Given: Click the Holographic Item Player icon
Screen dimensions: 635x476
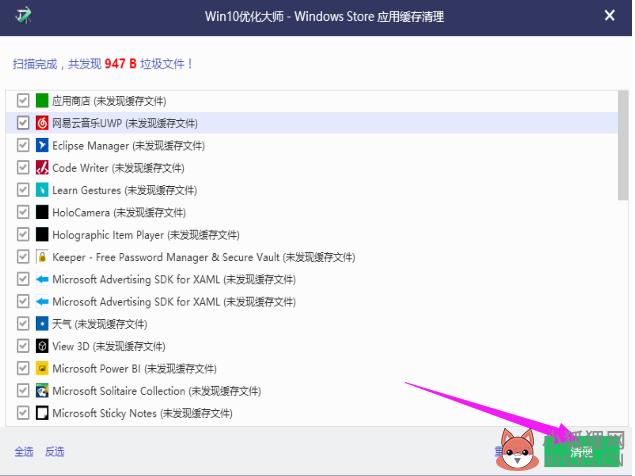Looking at the screenshot, I should [x=42, y=234].
